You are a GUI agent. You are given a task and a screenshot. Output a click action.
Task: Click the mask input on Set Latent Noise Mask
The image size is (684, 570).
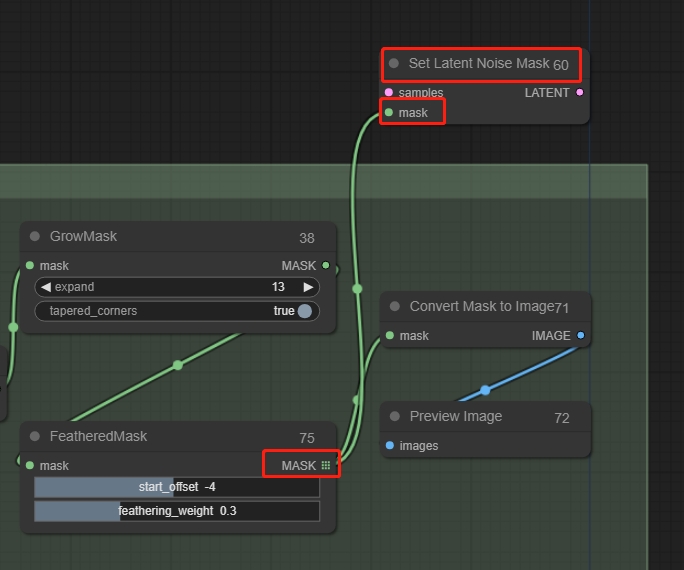pyautogui.click(x=389, y=113)
